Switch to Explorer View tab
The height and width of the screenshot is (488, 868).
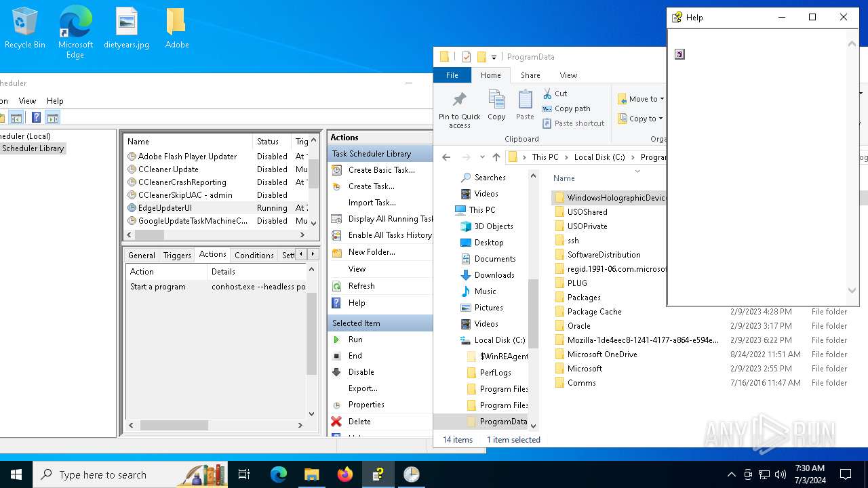tap(568, 75)
